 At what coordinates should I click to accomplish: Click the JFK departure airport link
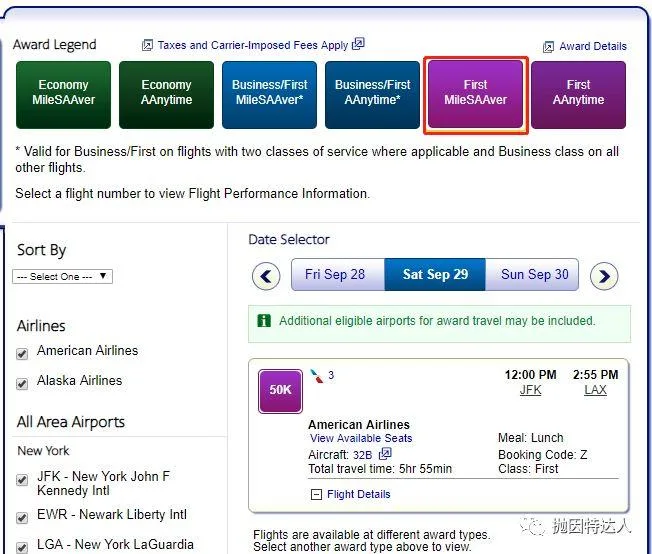tap(530, 390)
